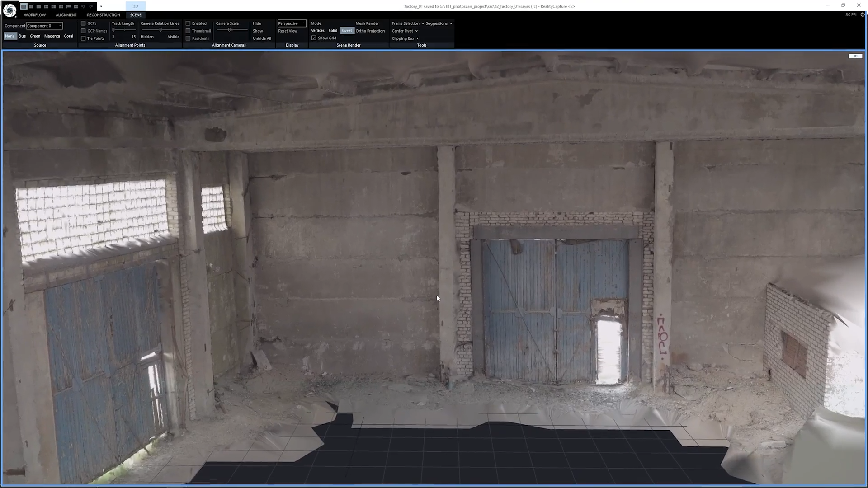Uncheck the Show Grid checkbox
Viewport: 868px width, 488px height.
coord(314,38)
